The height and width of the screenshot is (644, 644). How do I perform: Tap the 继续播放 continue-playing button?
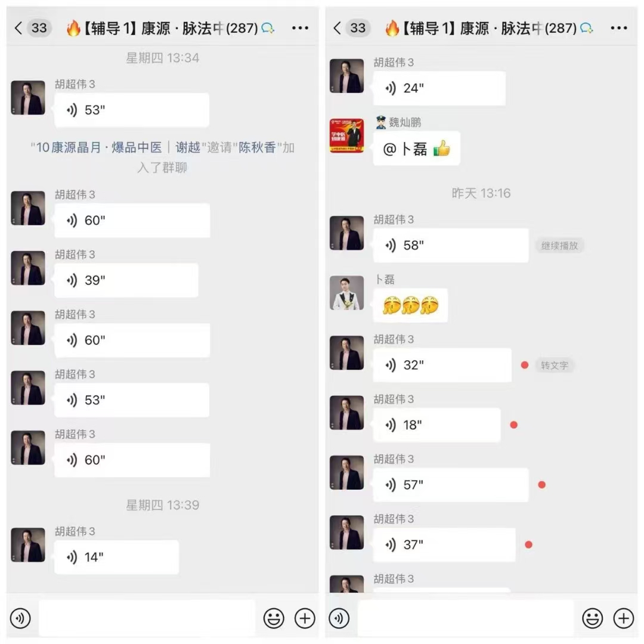pos(559,246)
